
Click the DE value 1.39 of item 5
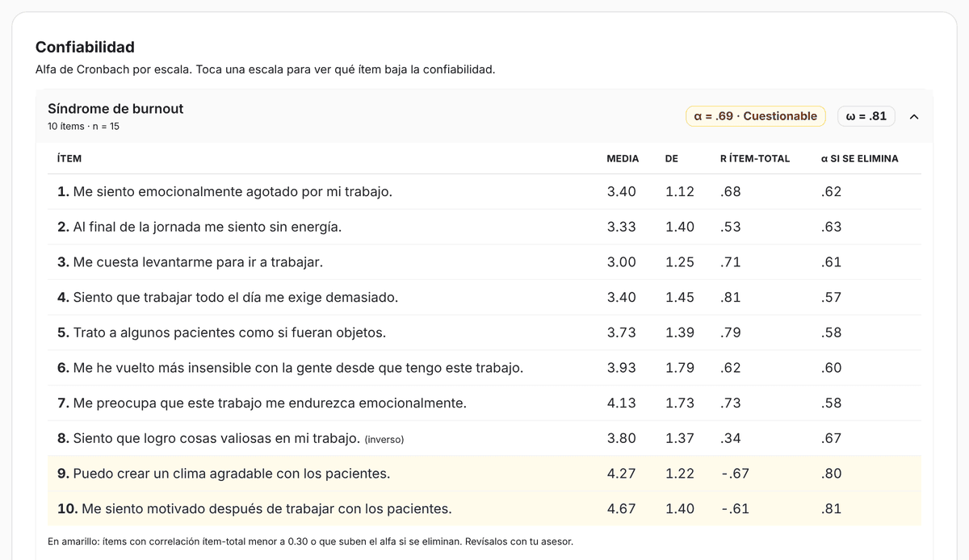click(x=680, y=332)
